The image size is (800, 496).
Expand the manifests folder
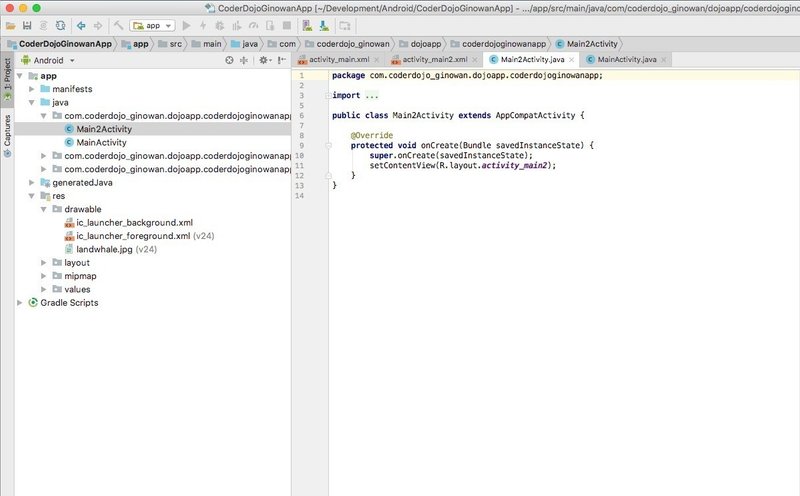tap(32, 89)
